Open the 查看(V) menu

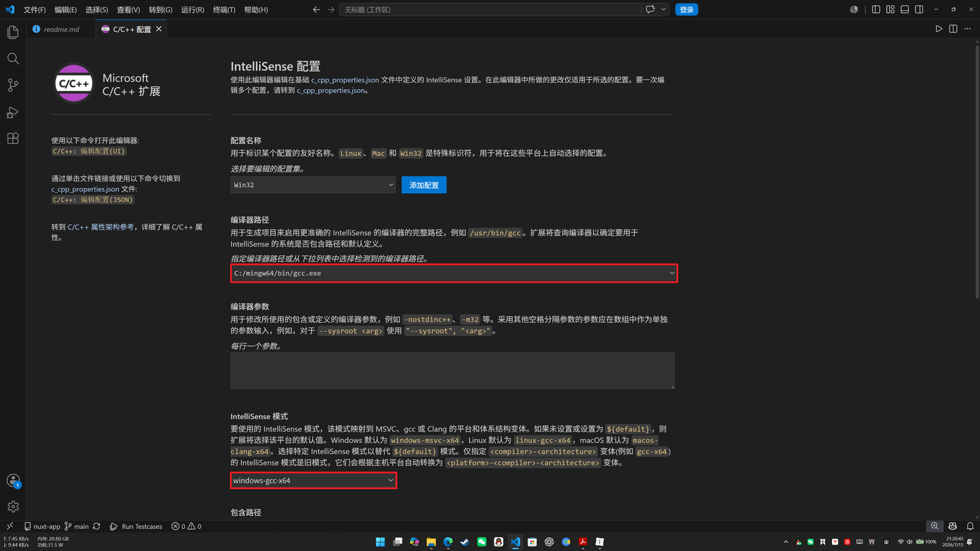[x=128, y=10]
